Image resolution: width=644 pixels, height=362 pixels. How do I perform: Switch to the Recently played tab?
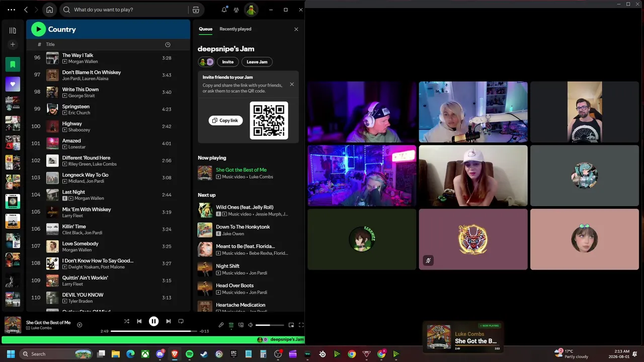[235, 29]
